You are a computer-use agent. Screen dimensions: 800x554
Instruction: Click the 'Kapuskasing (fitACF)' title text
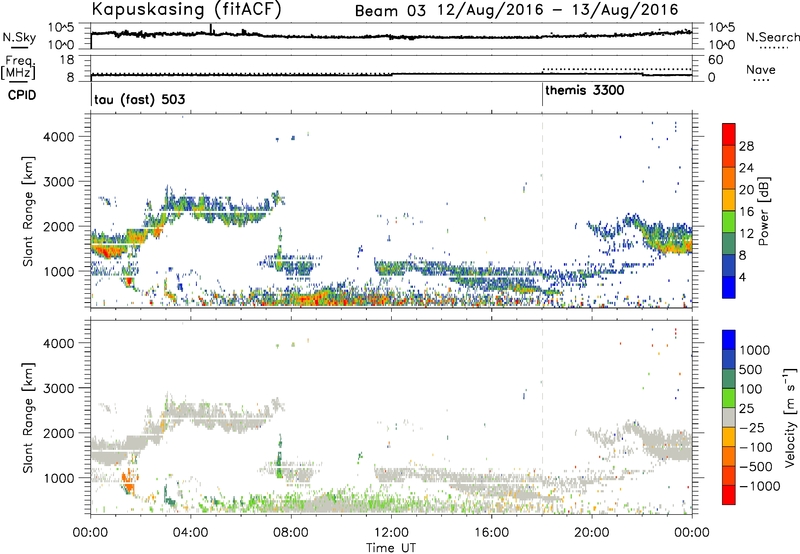pos(186,9)
